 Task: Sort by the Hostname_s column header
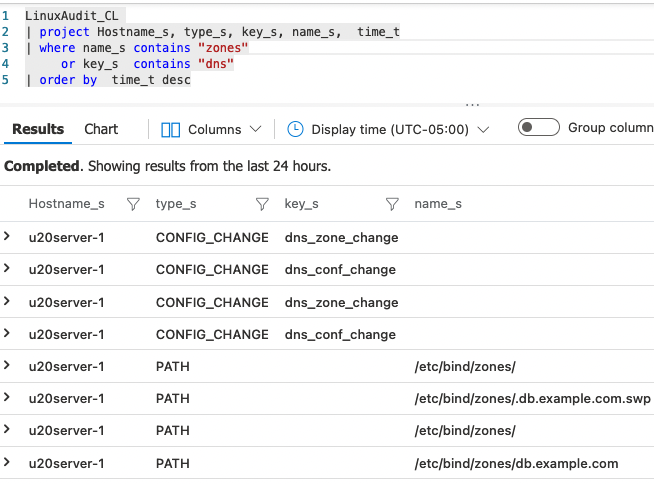(66, 204)
